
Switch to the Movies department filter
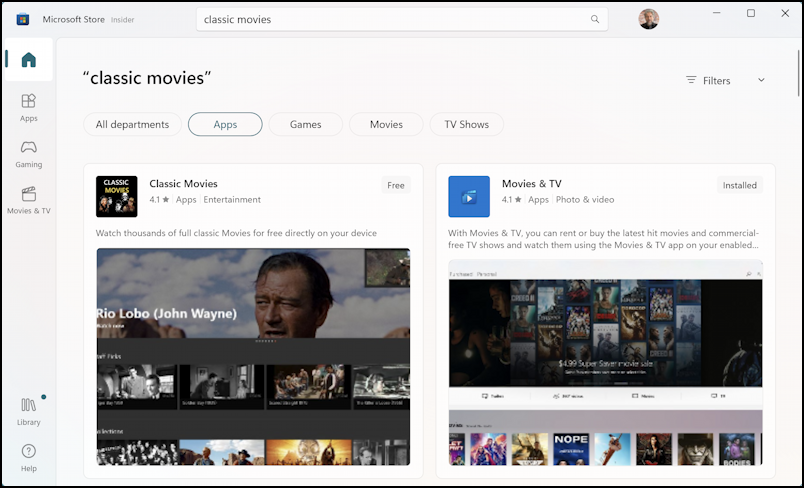click(386, 124)
